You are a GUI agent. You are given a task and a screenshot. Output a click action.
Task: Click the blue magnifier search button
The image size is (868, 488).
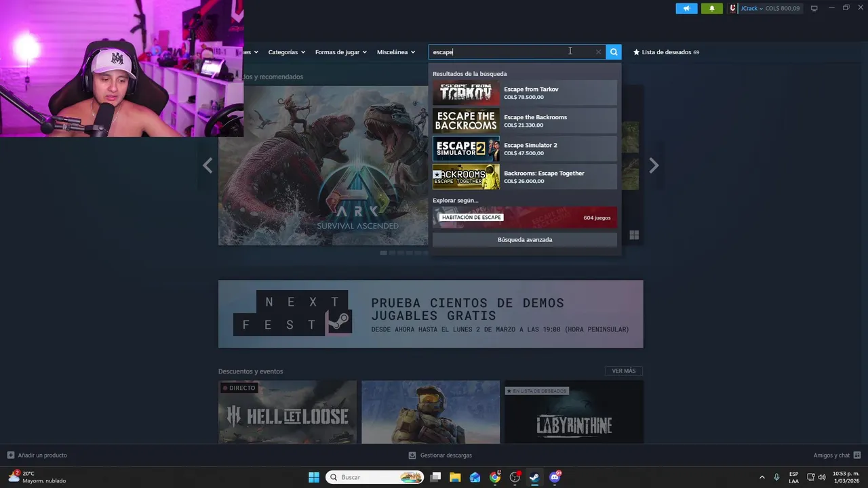tap(614, 52)
